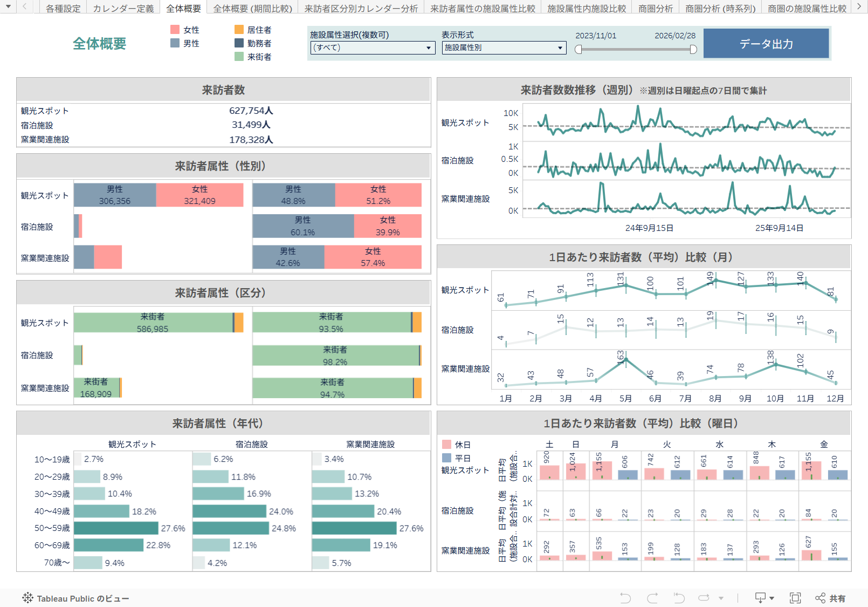Click the Refresh data icon
868x607 pixels.
coord(704,598)
